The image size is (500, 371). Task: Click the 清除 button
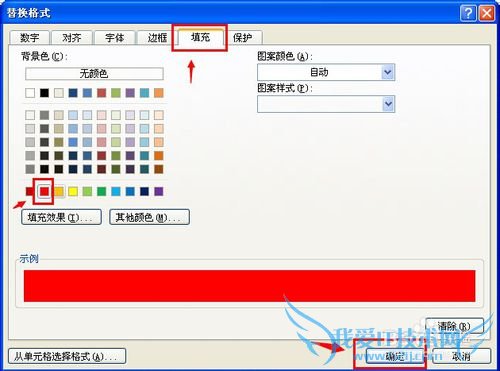coord(454,326)
